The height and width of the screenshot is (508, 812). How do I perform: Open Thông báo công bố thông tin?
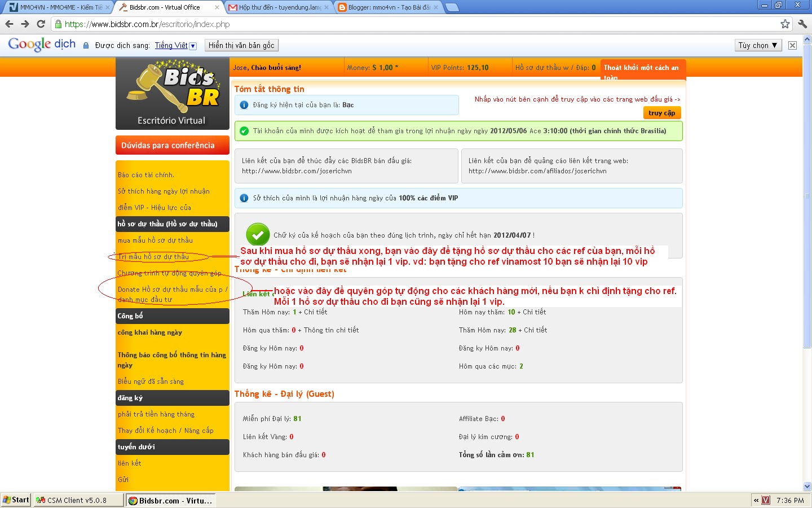(x=172, y=360)
